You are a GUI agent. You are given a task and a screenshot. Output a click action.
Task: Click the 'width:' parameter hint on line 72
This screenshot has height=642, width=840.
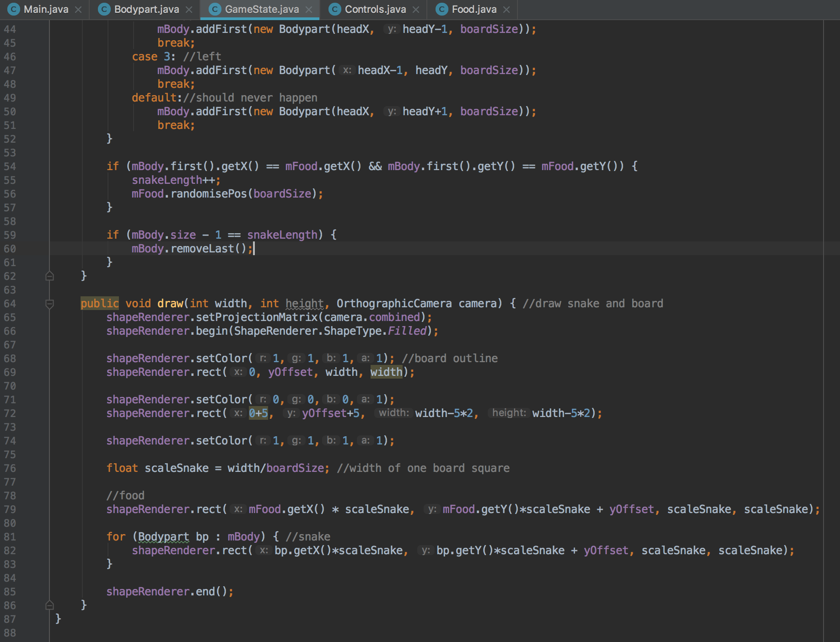point(394,413)
